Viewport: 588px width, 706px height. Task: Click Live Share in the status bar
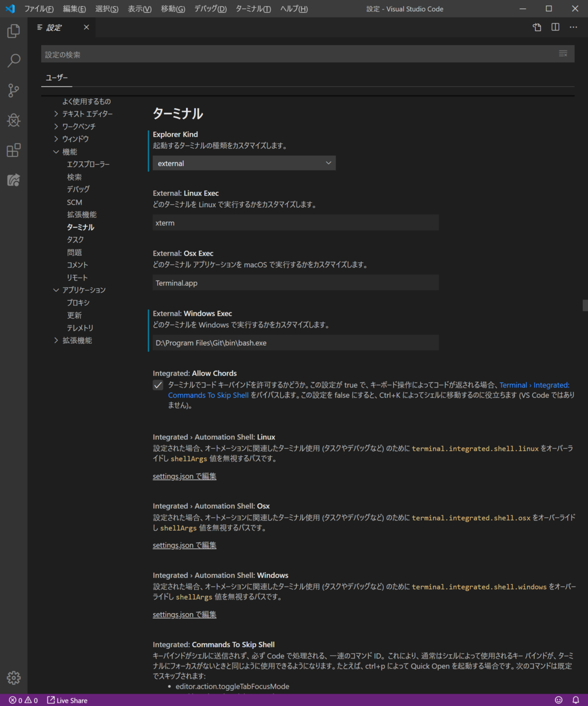(x=67, y=700)
